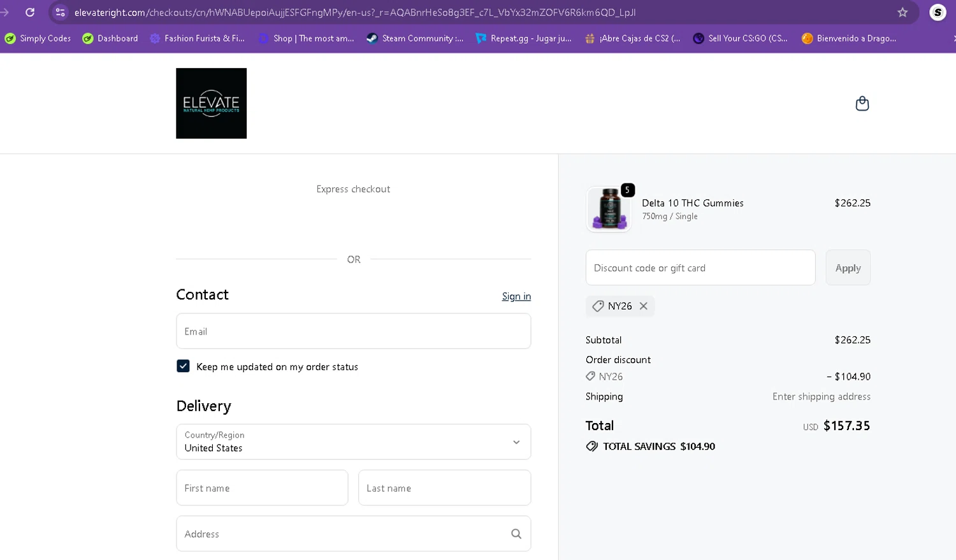Open the Shop bookmark
This screenshot has height=560, width=956.
click(307, 38)
